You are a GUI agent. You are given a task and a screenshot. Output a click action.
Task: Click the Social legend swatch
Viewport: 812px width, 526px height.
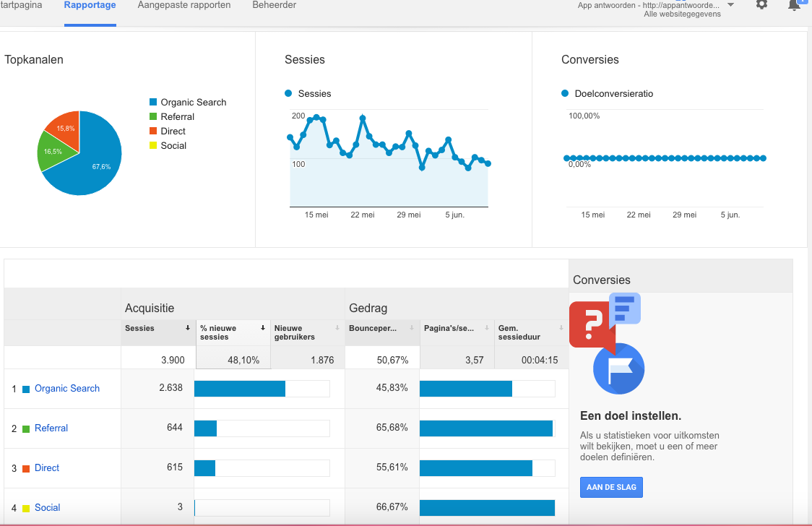click(153, 145)
